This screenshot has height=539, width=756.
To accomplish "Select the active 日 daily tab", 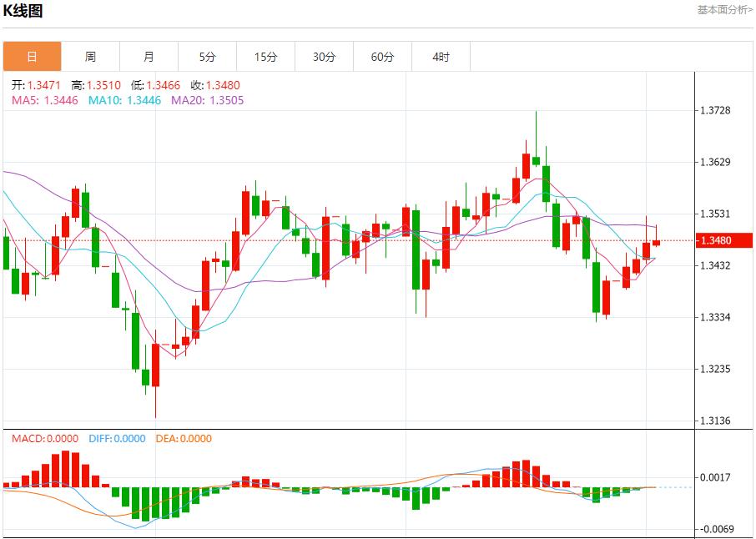I will click(x=32, y=57).
